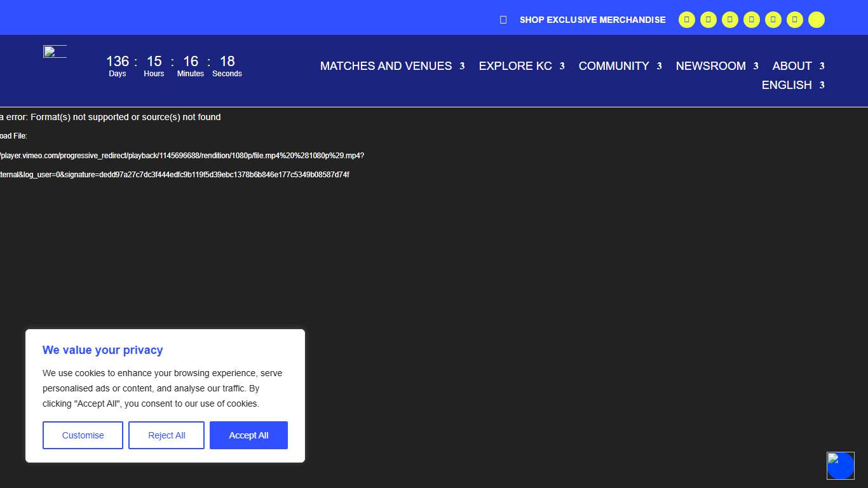
Task: Open the Community menu
Action: (613, 66)
